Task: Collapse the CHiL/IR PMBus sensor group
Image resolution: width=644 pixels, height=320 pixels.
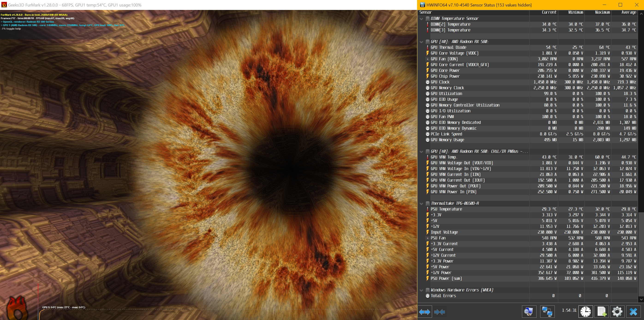Action: (421, 152)
